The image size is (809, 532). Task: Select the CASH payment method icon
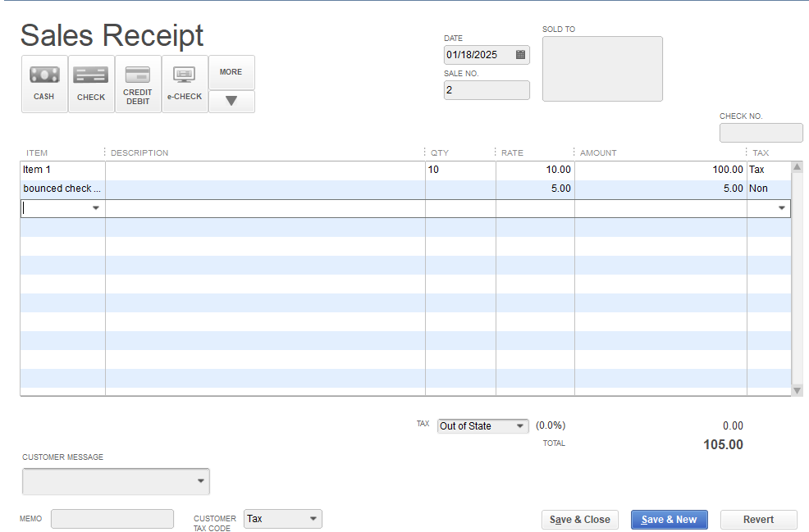[x=44, y=84]
